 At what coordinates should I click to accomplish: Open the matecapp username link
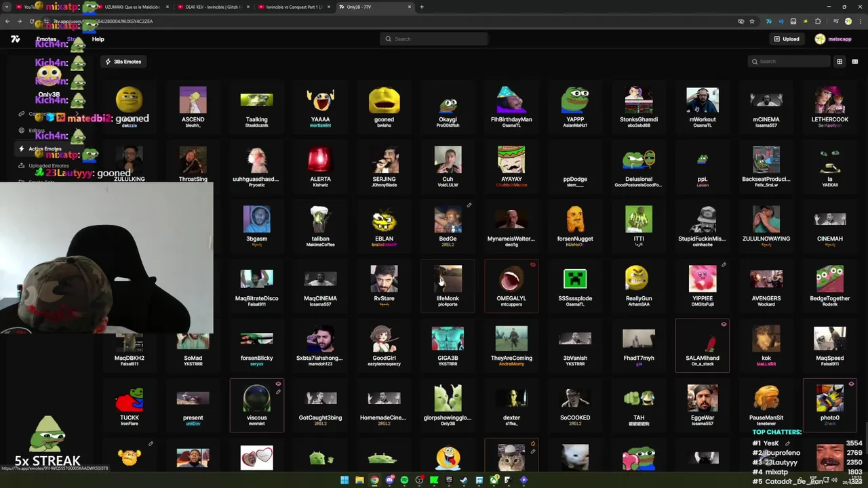(x=840, y=39)
